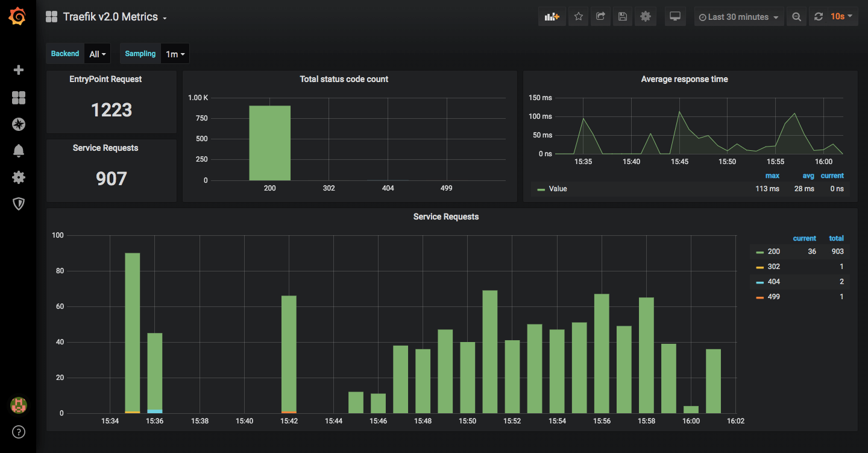Image resolution: width=868 pixels, height=453 pixels.
Task: Click the 15:42 bar in Service Requests
Action: (289, 354)
